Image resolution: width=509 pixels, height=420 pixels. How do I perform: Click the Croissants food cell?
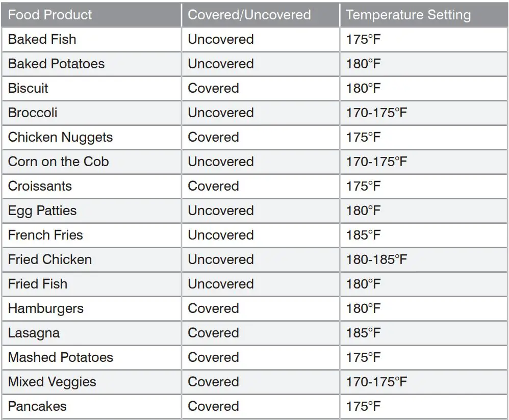(40, 186)
